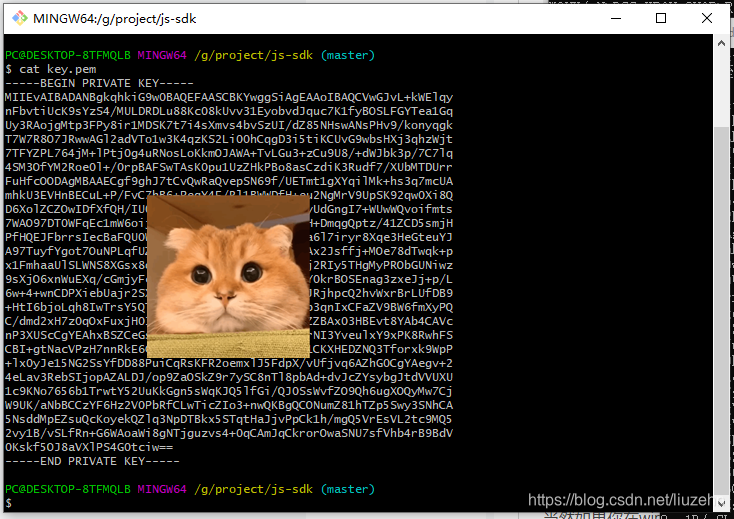Click the first '(master)' branch label

[348, 55]
